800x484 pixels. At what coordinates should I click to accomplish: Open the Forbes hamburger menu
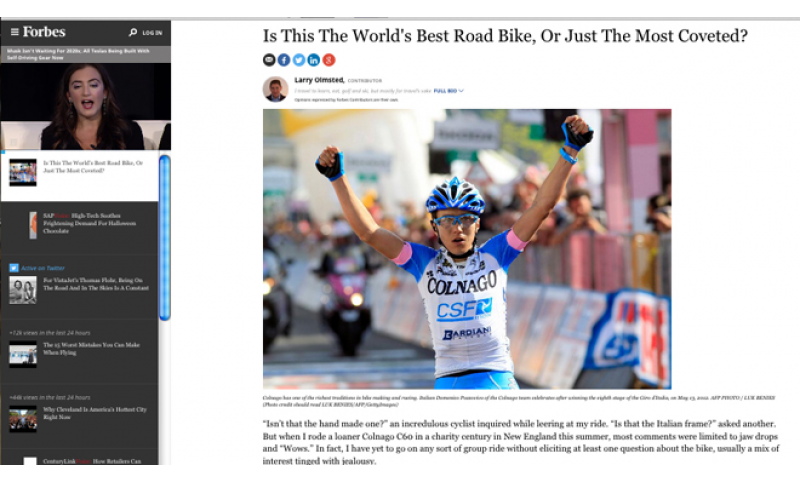coord(15,32)
